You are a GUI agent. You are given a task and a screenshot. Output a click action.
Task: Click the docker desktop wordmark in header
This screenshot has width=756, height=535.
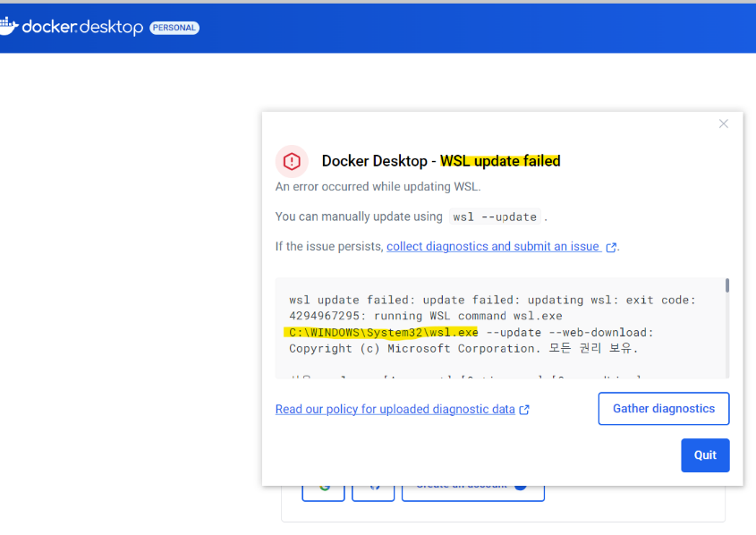(x=82, y=27)
